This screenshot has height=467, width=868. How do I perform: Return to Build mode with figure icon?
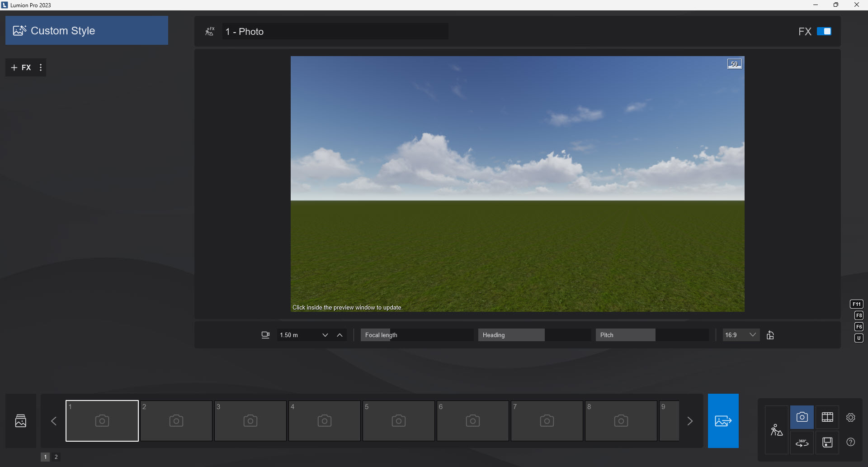coord(776,430)
